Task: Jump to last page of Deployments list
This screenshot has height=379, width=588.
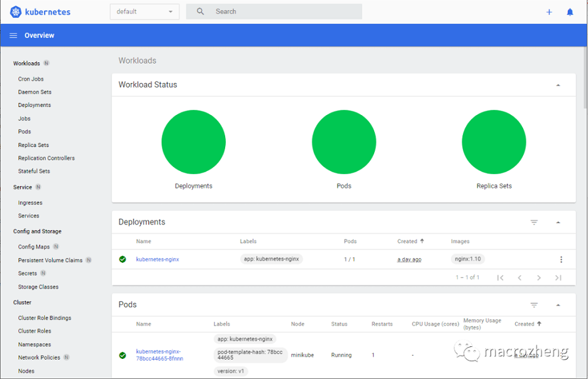Action: pyautogui.click(x=558, y=278)
